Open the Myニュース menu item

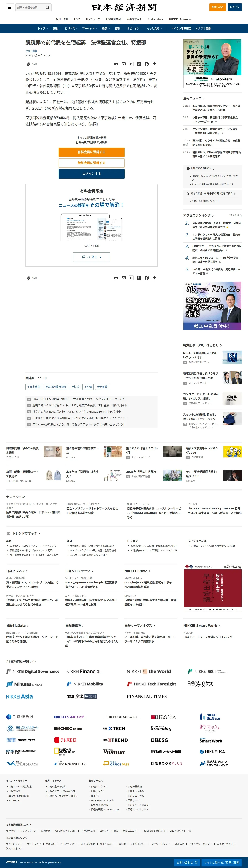[93, 19]
